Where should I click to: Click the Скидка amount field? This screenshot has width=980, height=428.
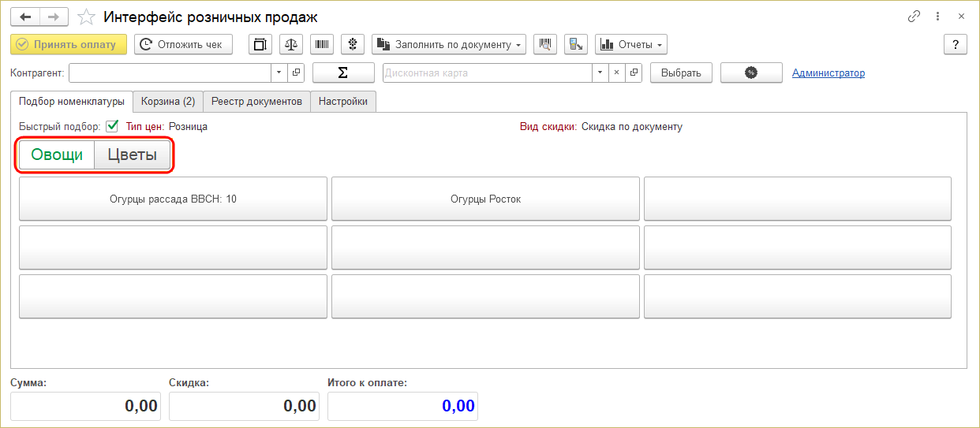pos(244,406)
